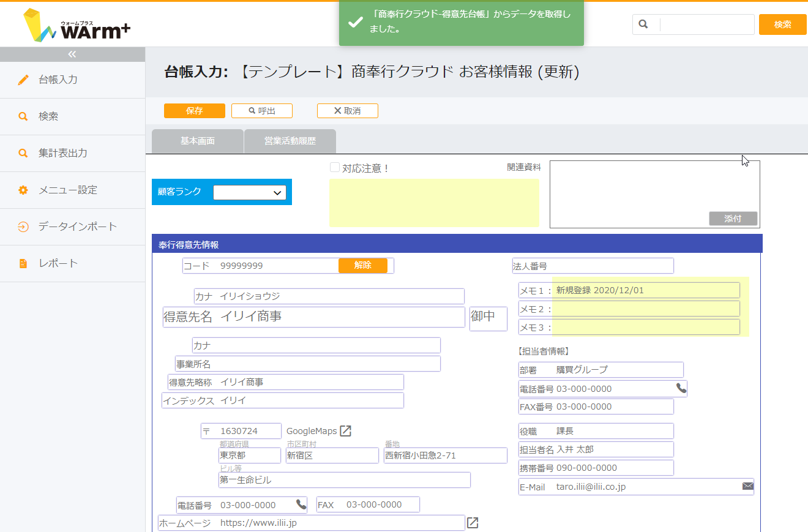Open 台帳入力 in the sidebar

click(x=72, y=80)
